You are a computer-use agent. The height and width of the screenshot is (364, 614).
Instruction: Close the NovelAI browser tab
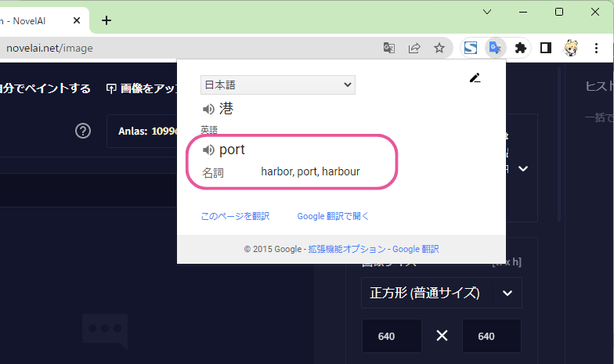(77, 20)
